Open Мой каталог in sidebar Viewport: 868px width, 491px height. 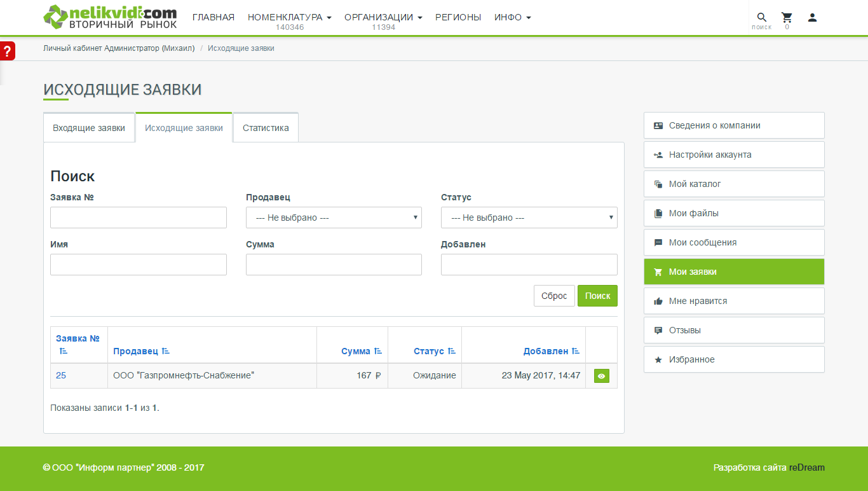click(734, 184)
